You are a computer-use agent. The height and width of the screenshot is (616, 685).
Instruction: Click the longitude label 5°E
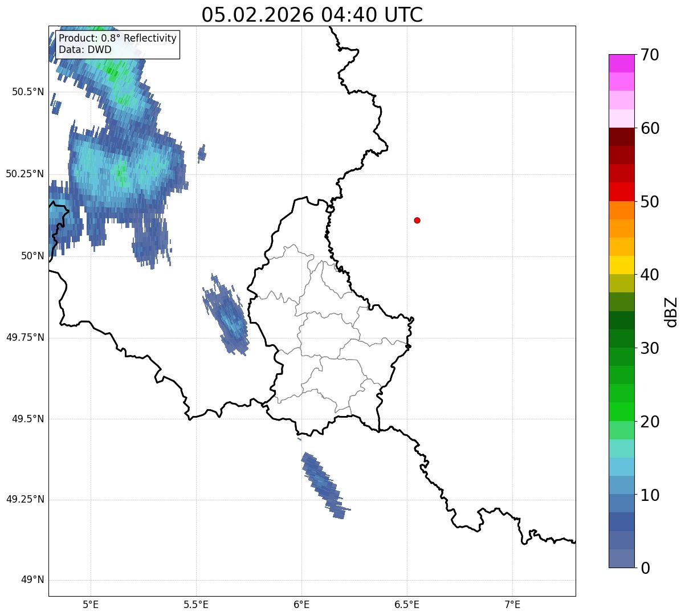pos(91,604)
